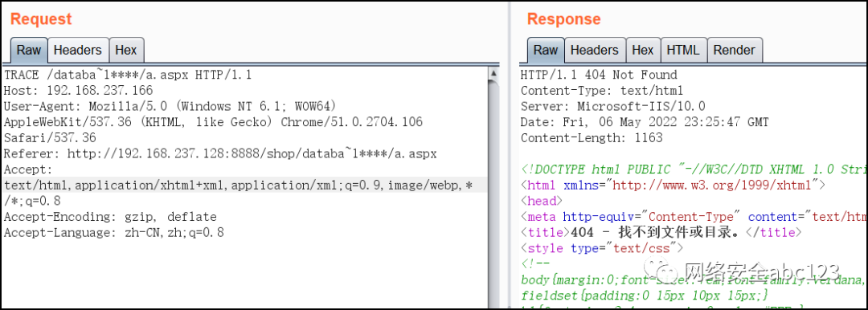Click the DOCTYPE declaration line
868x310 pixels.
point(694,169)
